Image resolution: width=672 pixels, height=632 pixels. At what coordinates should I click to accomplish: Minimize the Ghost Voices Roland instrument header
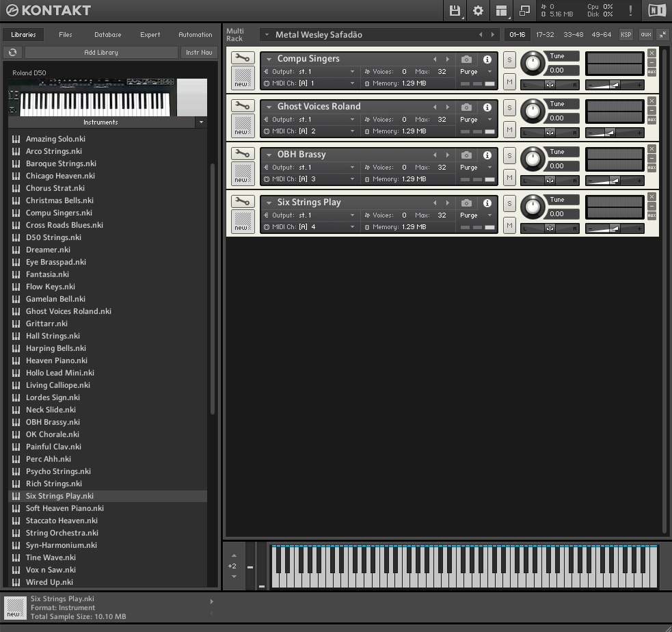tap(652, 111)
